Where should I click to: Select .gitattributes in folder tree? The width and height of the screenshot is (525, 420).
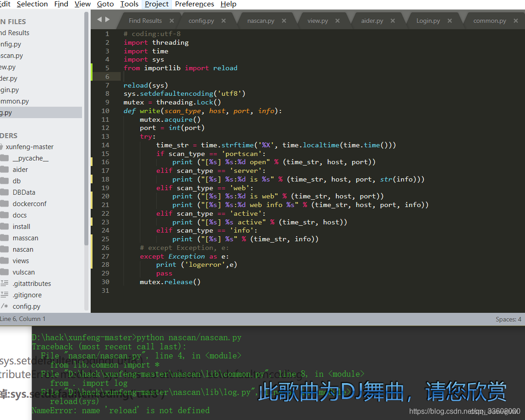pyautogui.click(x=32, y=283)
